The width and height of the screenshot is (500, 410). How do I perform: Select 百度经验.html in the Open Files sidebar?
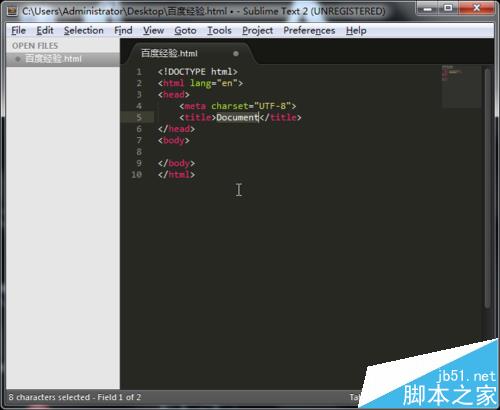[x=63, y=59]
